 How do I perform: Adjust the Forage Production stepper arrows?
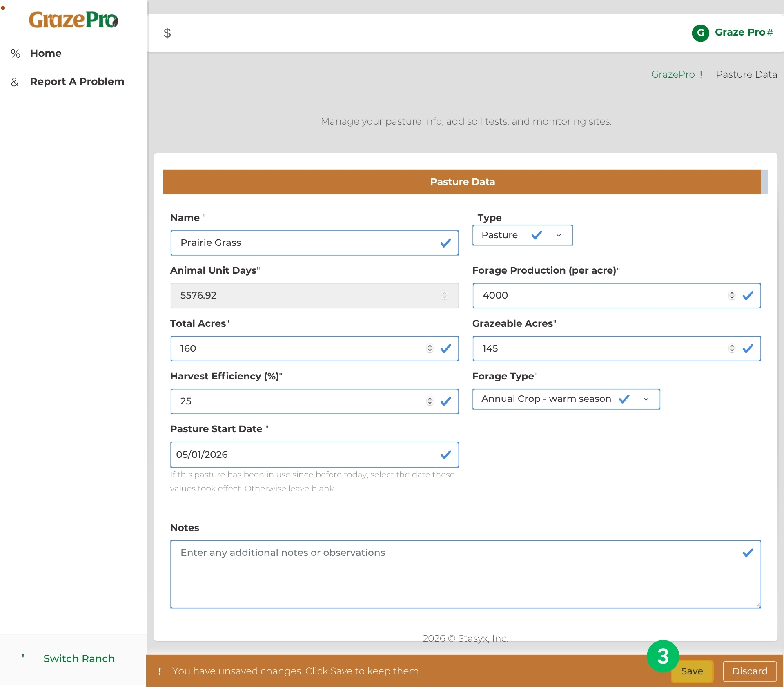pos(732,295)
